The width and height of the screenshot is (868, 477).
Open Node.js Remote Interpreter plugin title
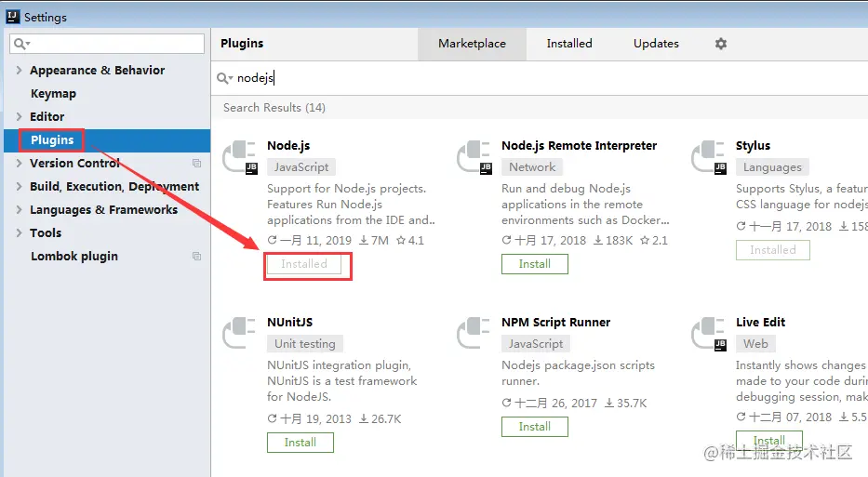point(579,146)
